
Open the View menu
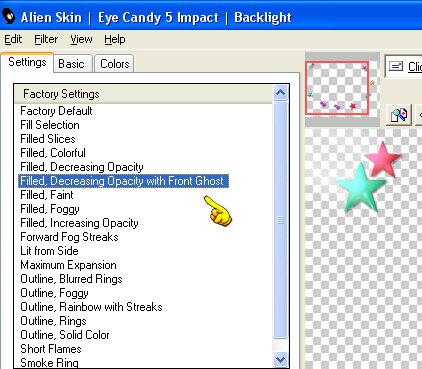coord(81,39)
